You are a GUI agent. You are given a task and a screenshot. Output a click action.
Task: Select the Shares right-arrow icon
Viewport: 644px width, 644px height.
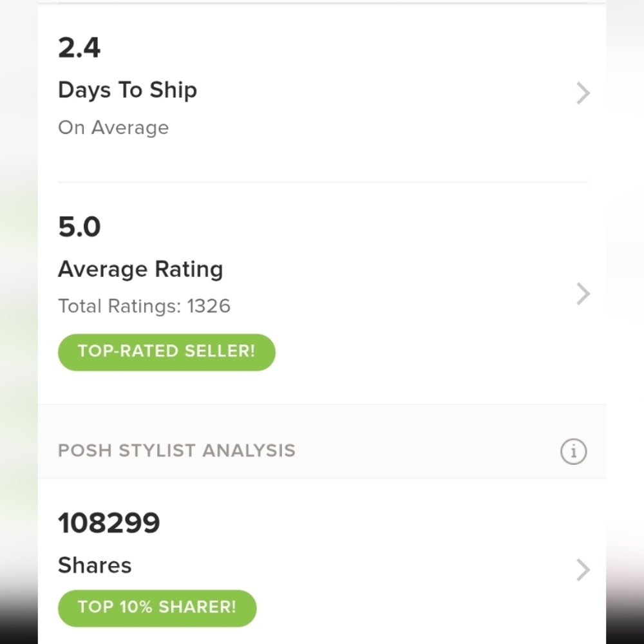pos(583,569)
